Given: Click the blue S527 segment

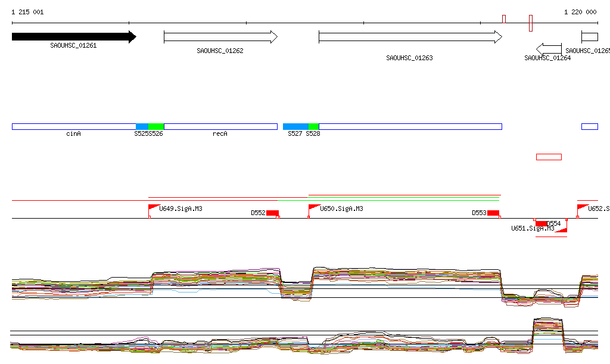Looking at the screenshot, I should pyautogui.click(x=295, y=126).
